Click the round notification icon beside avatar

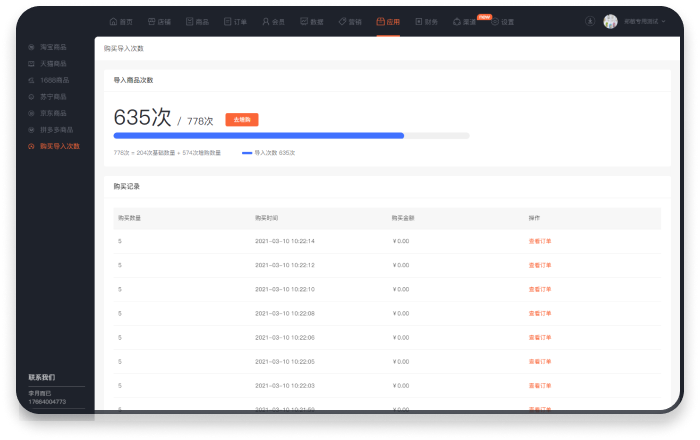(x=589, y=21)
